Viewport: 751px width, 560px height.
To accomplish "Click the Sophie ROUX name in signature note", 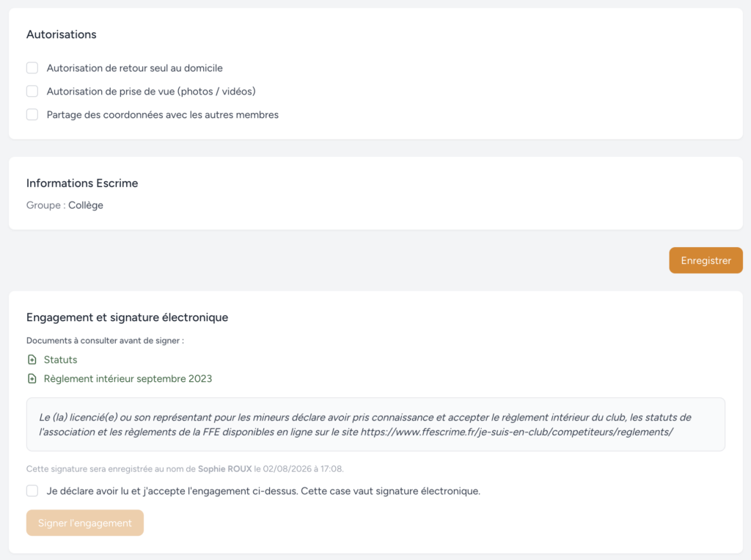I will pyautogui.click(x=224, y=468).
